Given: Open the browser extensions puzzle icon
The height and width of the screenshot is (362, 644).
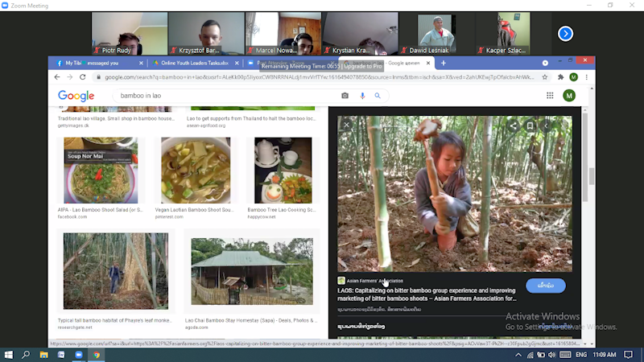Looking at the screenshot, I should click(x=560, y=77).
